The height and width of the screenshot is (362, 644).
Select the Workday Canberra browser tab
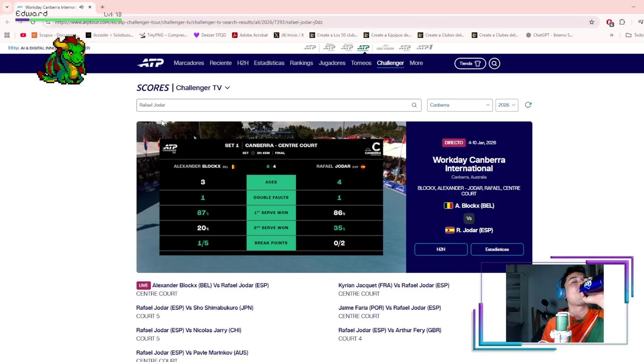click(50, 7)
